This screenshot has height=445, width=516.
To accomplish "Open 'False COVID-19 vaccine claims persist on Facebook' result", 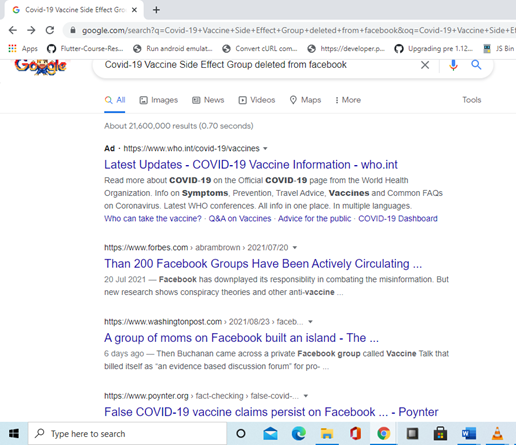I will 271,412.
